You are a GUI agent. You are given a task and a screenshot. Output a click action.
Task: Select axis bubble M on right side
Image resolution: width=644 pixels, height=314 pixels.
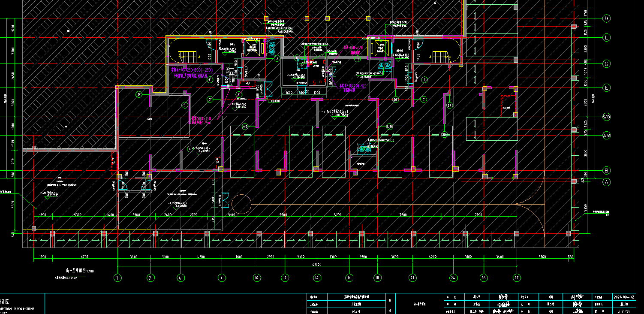tap(606, 18)
